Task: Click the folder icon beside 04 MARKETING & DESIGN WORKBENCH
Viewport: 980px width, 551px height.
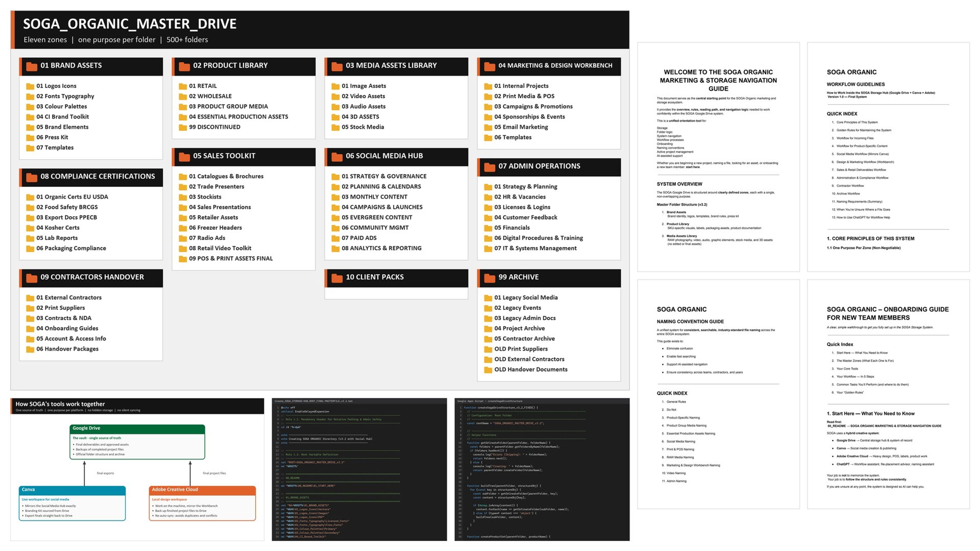Action: pyautogui.click(x=490, y=66)
